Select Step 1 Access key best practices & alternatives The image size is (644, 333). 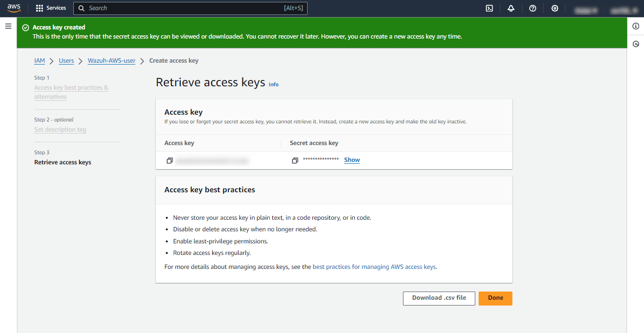coord(71,92)
